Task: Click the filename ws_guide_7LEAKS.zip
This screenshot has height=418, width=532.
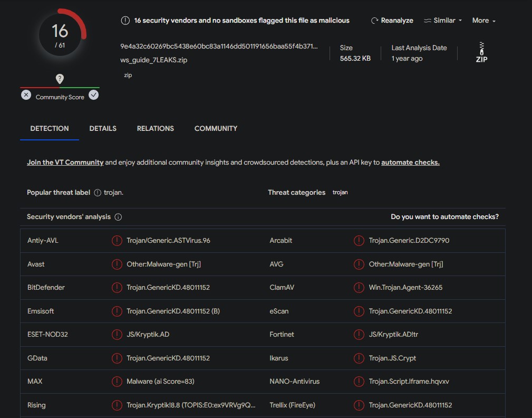Action: point(154,60)
